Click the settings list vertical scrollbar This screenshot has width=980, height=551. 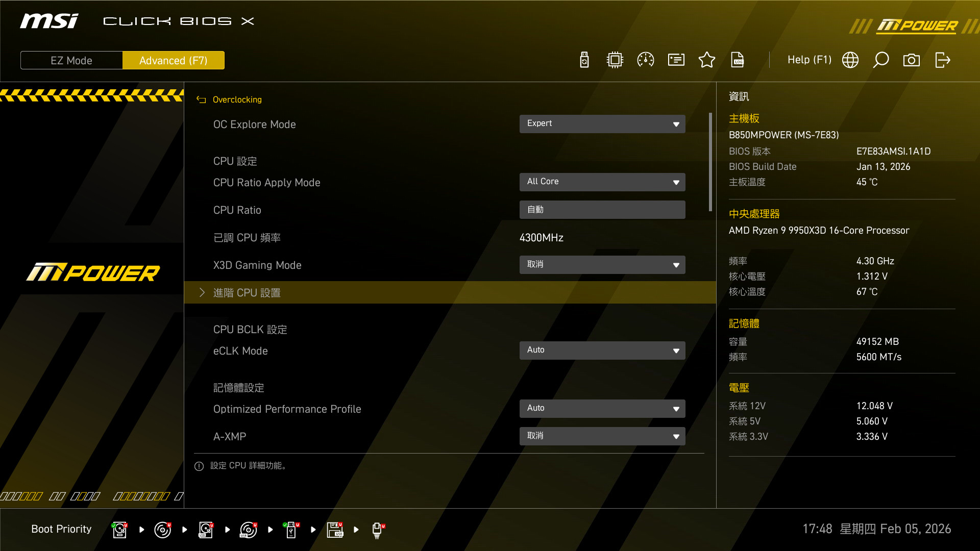pos(710,162)
